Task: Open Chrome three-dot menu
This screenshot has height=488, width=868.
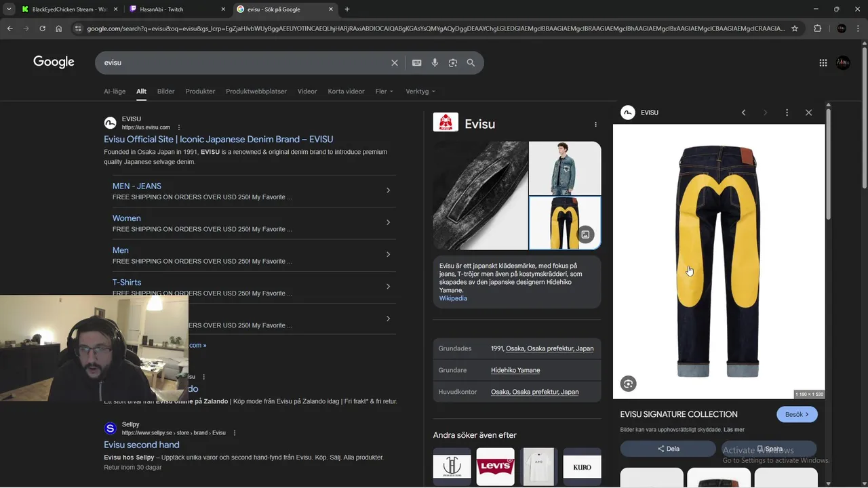Action: pyautogui.click(x=859, y=28)
